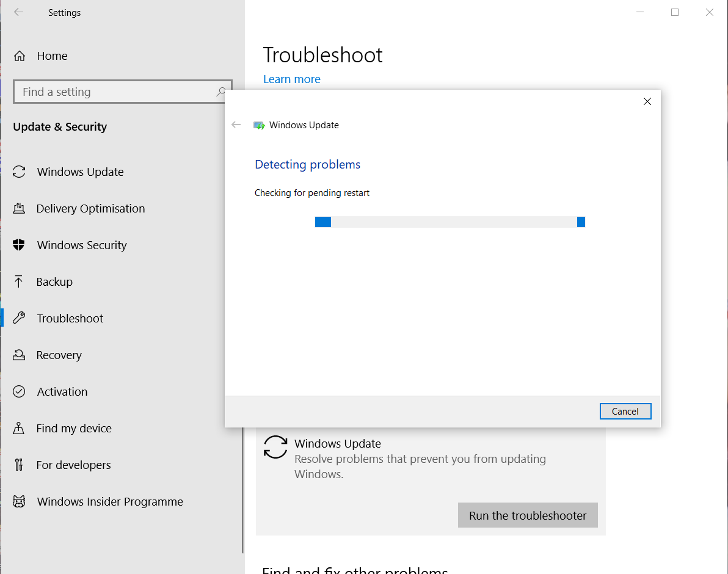
Task: Click the Settings back arrow
Action: click(18, 13)
